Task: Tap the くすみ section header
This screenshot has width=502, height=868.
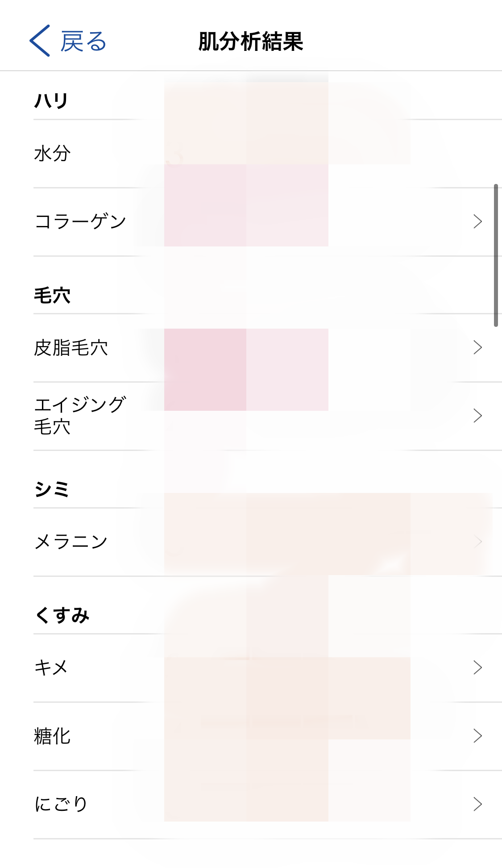Action: [x=62, y=615]
